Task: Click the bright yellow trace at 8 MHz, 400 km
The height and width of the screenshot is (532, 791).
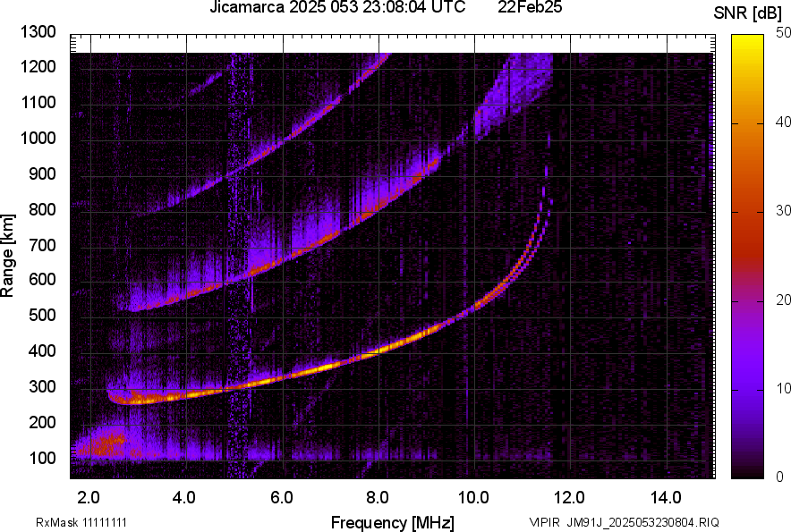Action: click(x=379, y=352)
